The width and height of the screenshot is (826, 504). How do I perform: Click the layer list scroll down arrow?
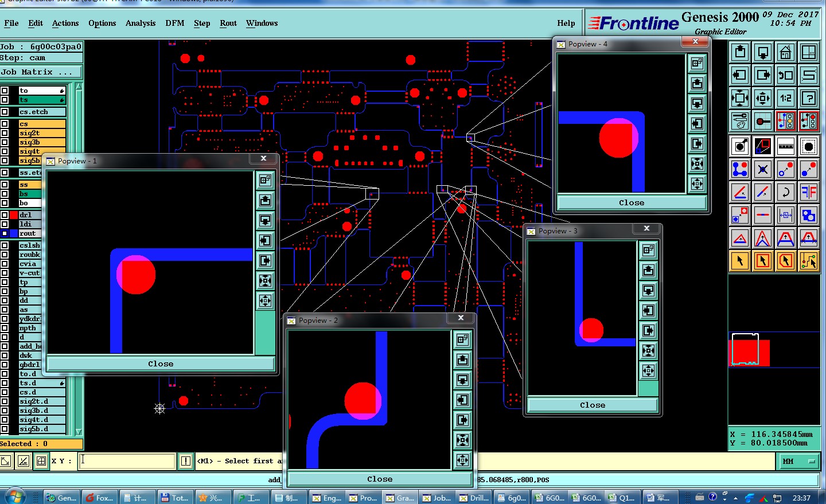coord(79,432)
